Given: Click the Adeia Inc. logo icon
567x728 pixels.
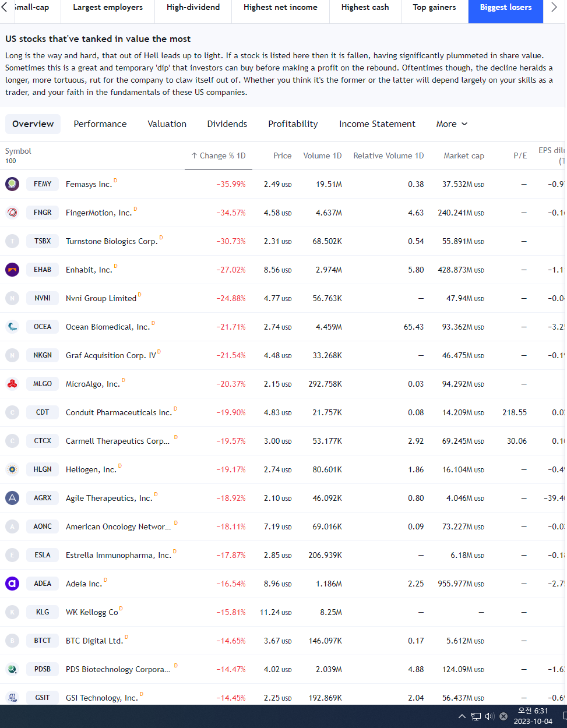Looking at the screenshot, I should (12, 584).
